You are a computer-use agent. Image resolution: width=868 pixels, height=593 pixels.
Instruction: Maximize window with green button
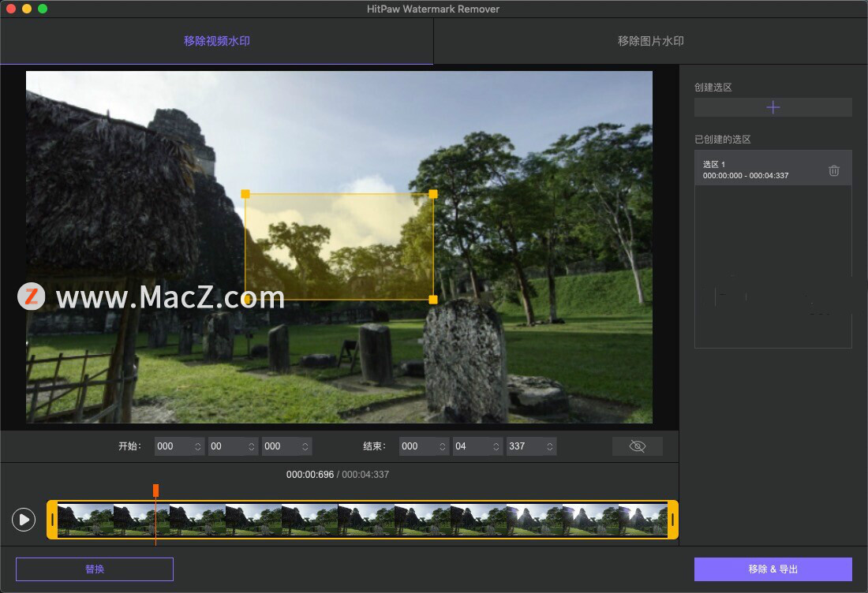(x=43, y=9)
